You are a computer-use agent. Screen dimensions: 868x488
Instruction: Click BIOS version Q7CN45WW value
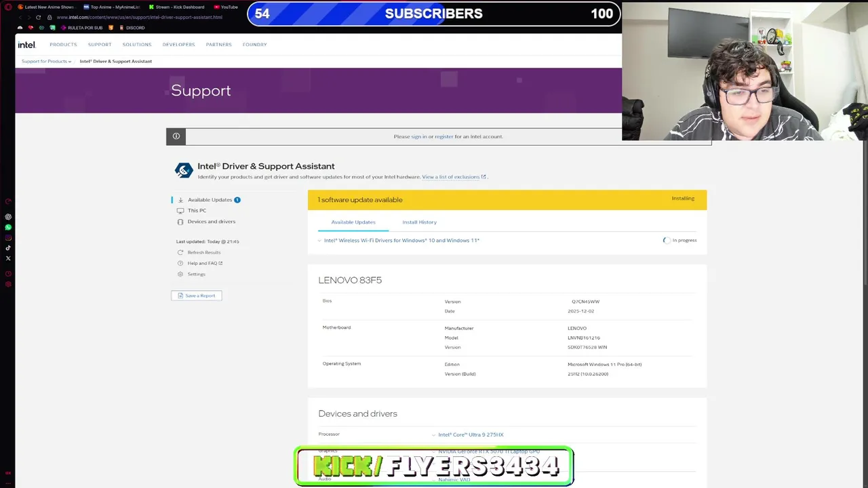(x=585, y=302)
